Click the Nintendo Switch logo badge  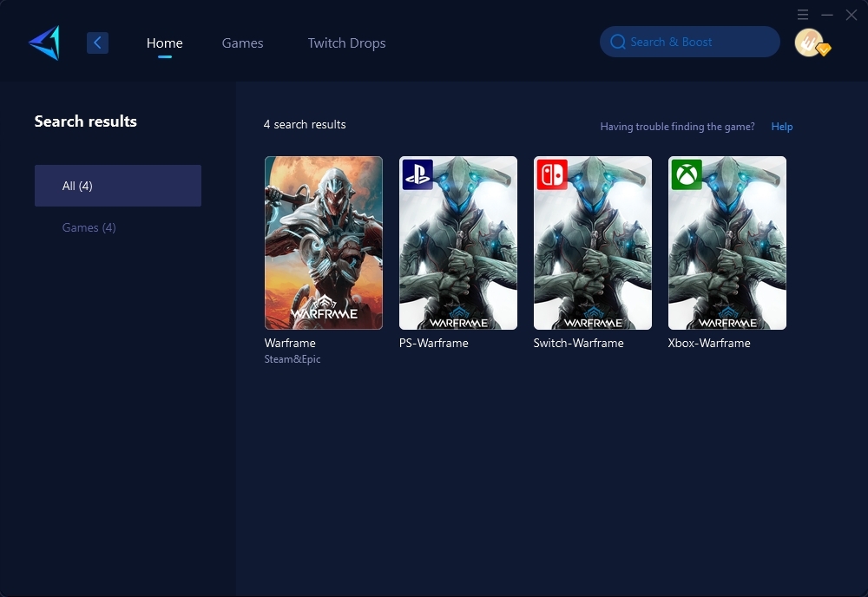click(x=552, y=174)
